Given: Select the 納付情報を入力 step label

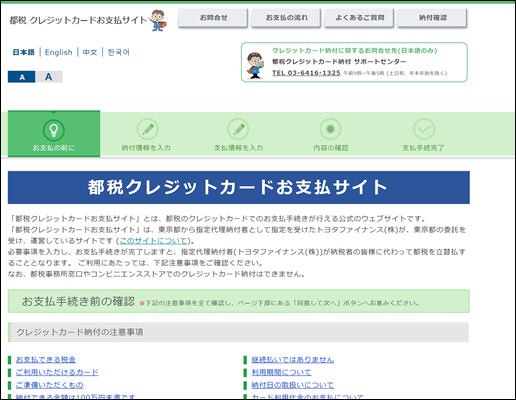Looking at the screenshot, I should click(146, 148).
